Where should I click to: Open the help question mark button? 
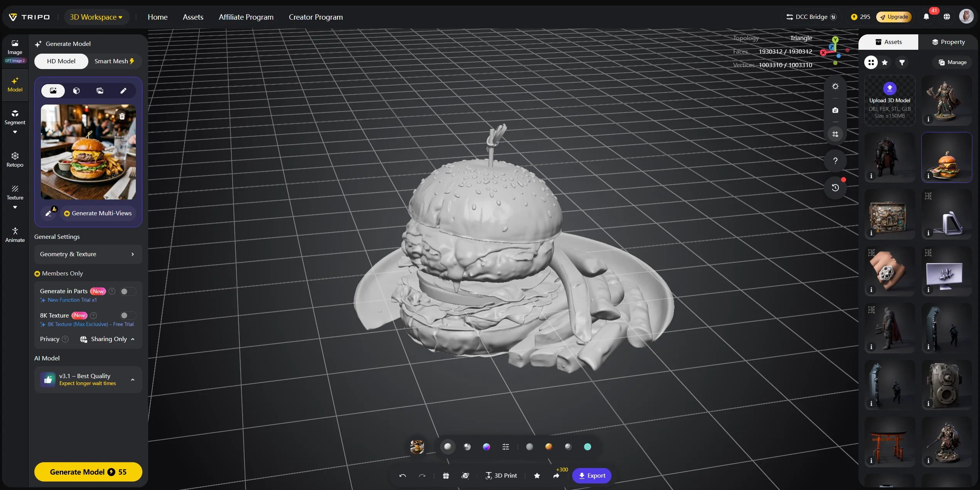click(x=835, y=161)
